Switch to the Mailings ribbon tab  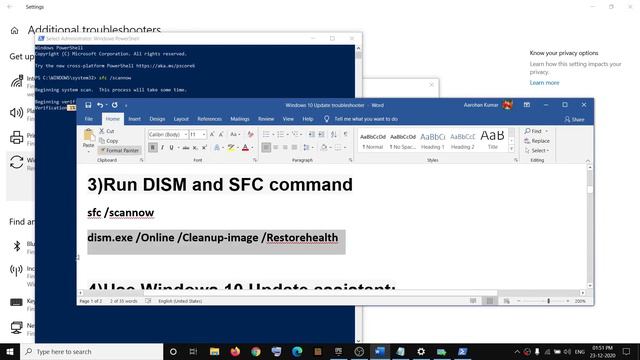pos(240,119)
